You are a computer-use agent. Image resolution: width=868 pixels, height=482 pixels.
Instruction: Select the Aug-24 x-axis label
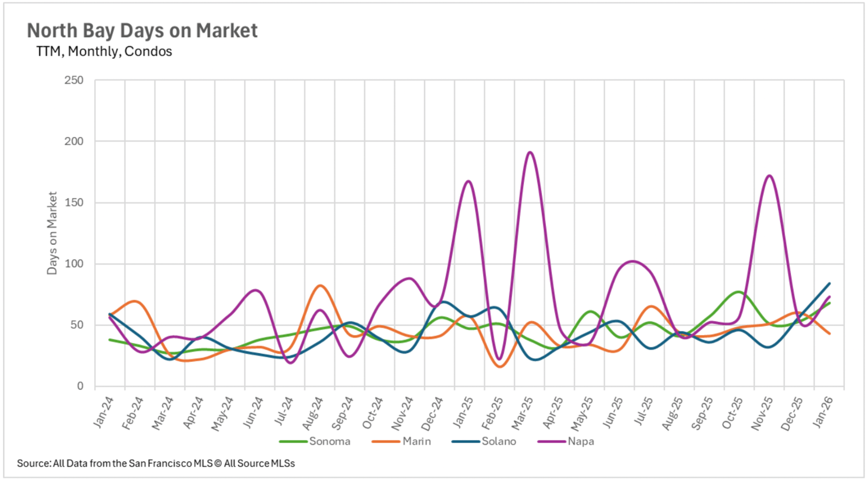tap(313, 413)
